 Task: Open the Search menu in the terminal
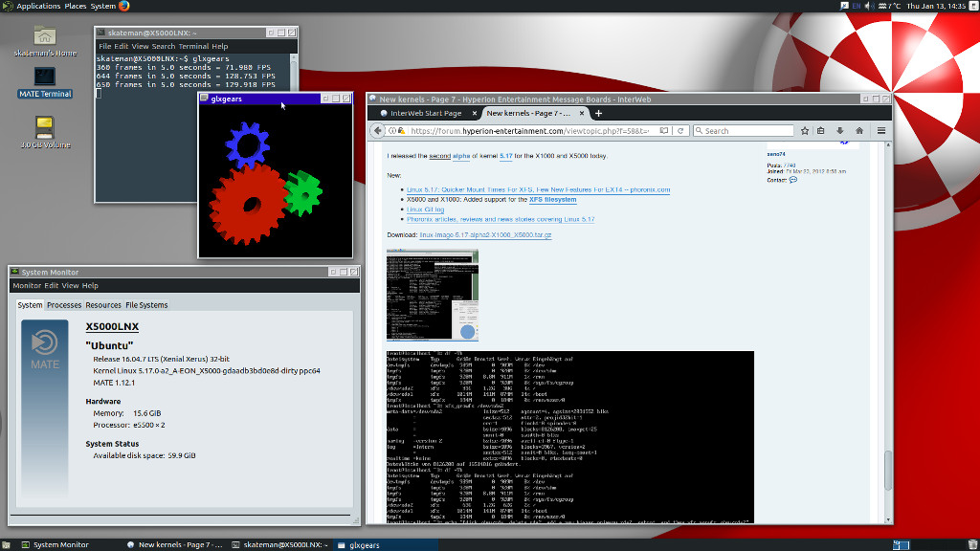tap(163, 46)
